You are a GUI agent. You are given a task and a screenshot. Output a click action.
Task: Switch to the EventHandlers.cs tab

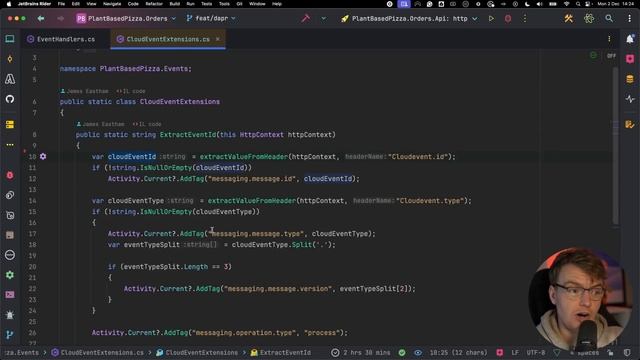[x=61, y=39]
